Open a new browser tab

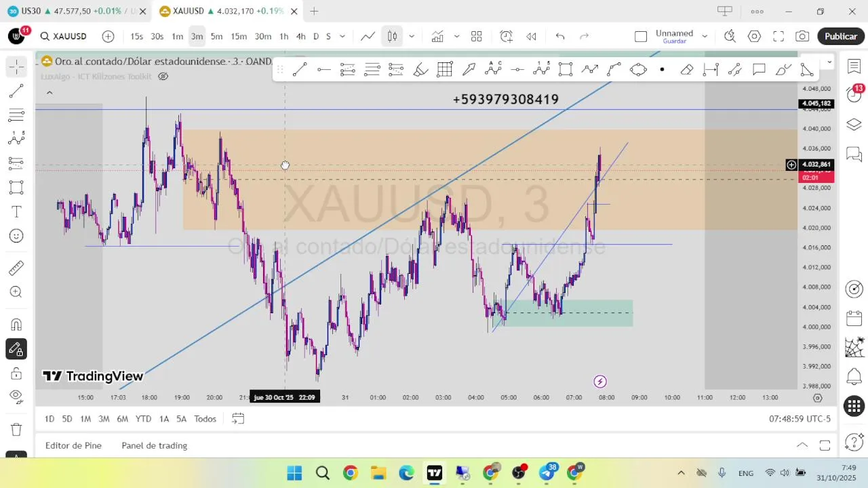coord(314,11)
